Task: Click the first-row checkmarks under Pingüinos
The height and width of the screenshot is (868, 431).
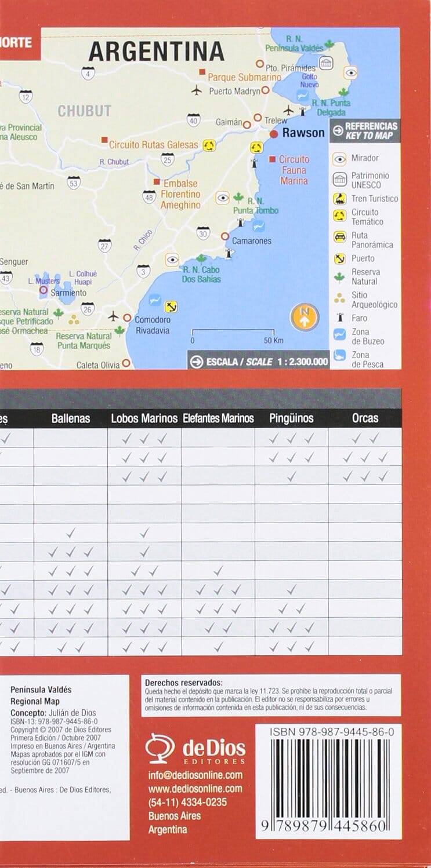Action: tap(291, 439)
